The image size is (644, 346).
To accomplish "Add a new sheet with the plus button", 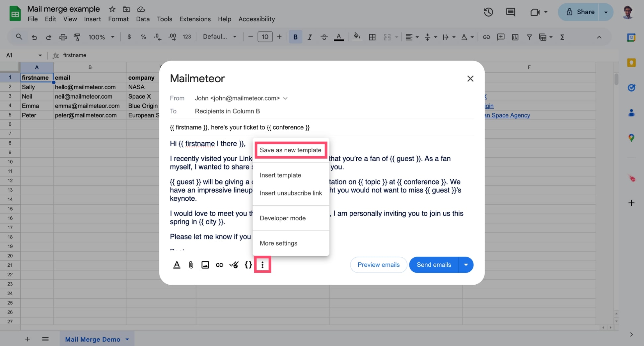I will (28, 339).
